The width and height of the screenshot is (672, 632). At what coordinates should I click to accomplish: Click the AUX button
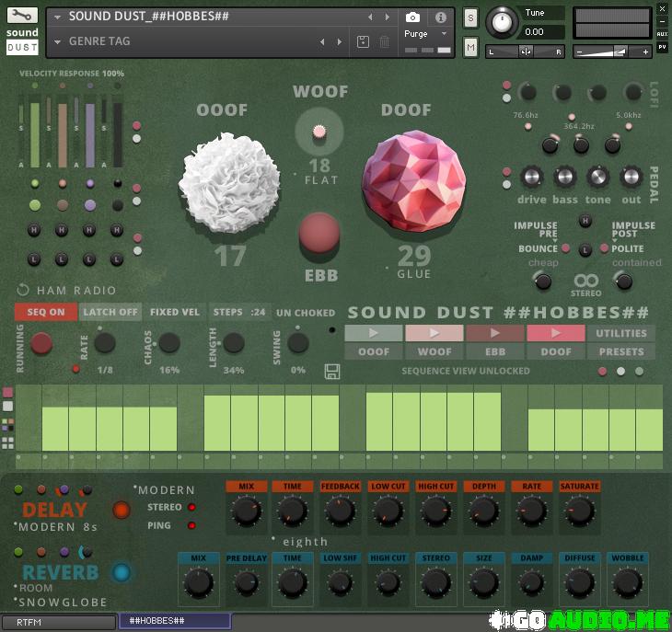[x=662, y=34]
